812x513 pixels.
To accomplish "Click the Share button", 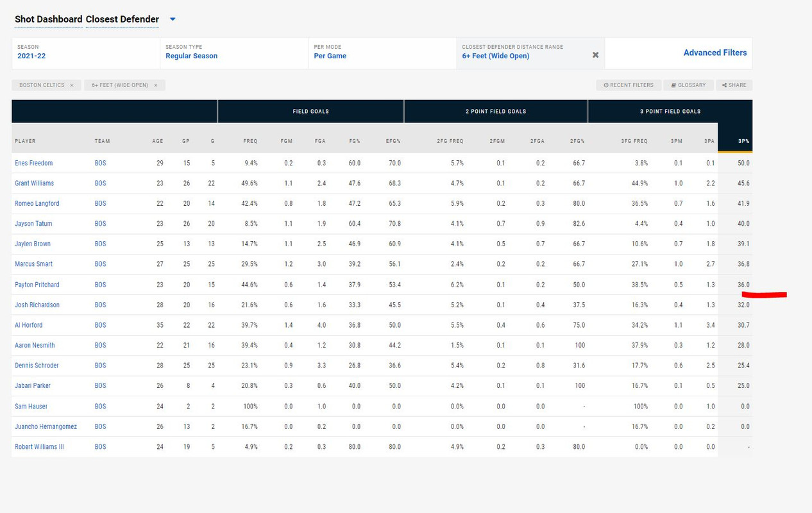I will [x=734, y=85].
